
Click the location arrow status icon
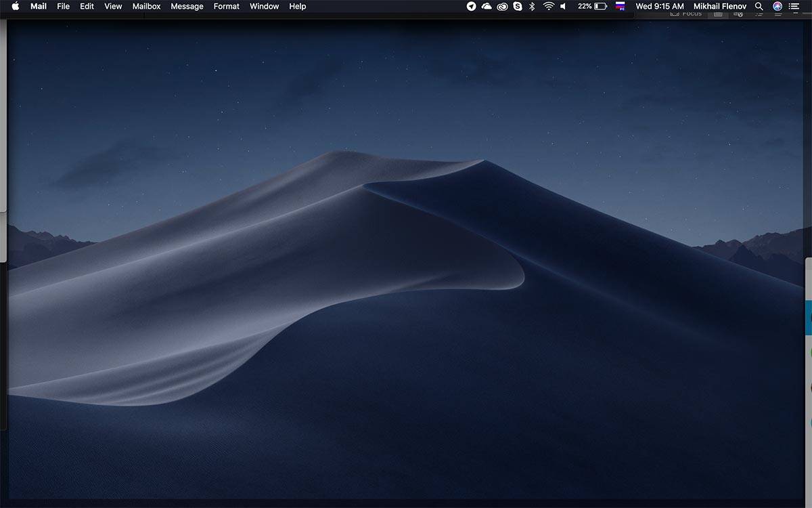[x=472, y=6]
